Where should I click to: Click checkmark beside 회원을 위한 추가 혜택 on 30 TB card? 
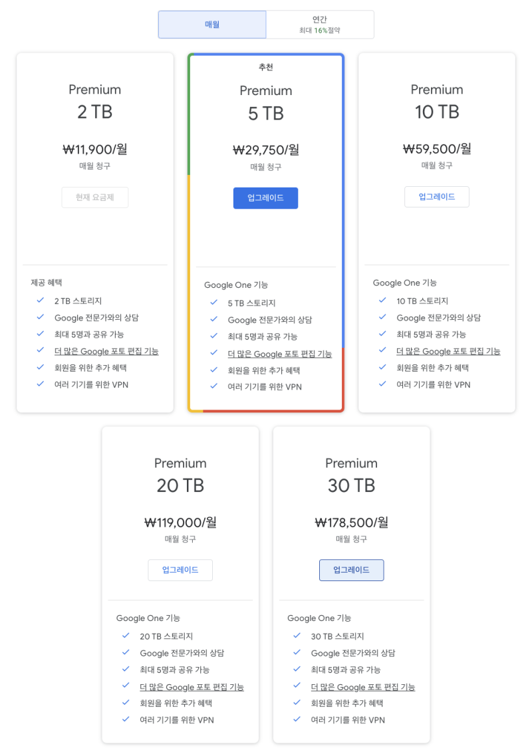point(297,703)
